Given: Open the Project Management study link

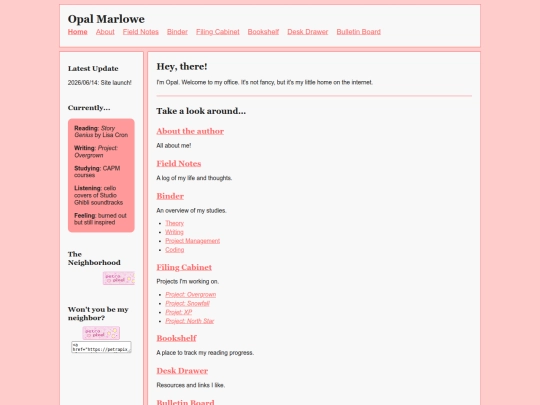Looking at the screenshot, I should (x=193, y=241).
